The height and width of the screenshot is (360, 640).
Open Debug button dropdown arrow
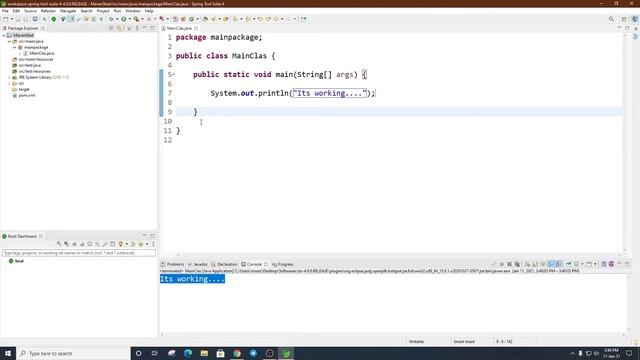click(x=117, y=19)
